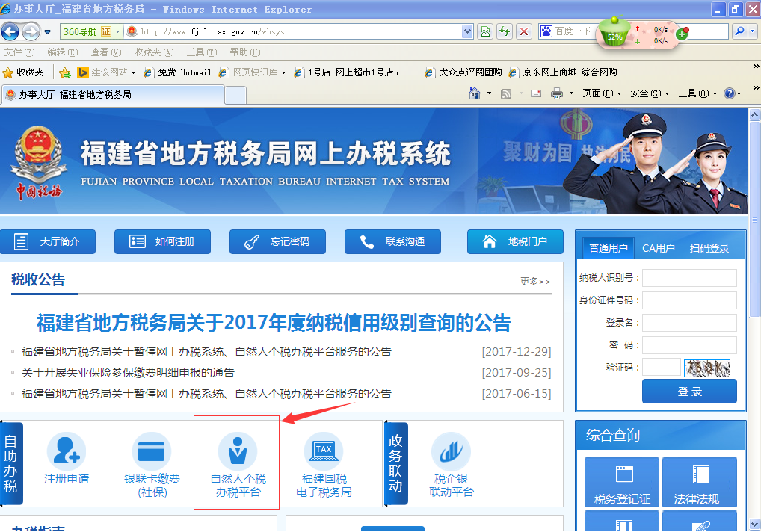The image size is (761, 532).
Task: Click the 登录 login button
Action: tap(689, 392)
